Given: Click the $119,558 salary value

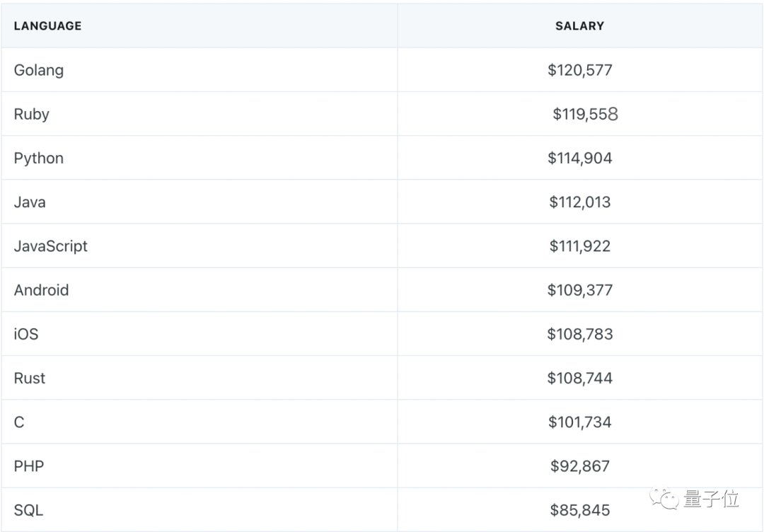Looking at the screenshot, I should (585, 114).
